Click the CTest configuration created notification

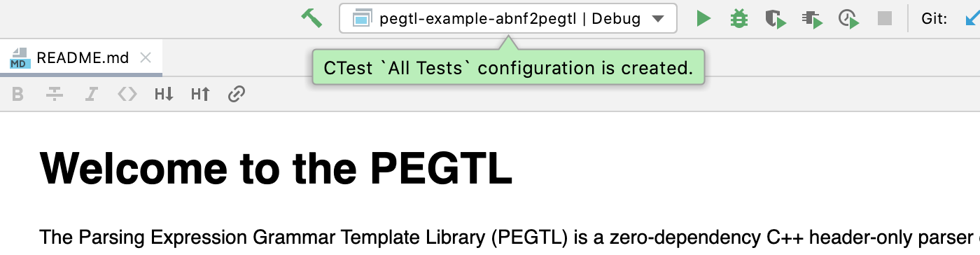[508, 68]
